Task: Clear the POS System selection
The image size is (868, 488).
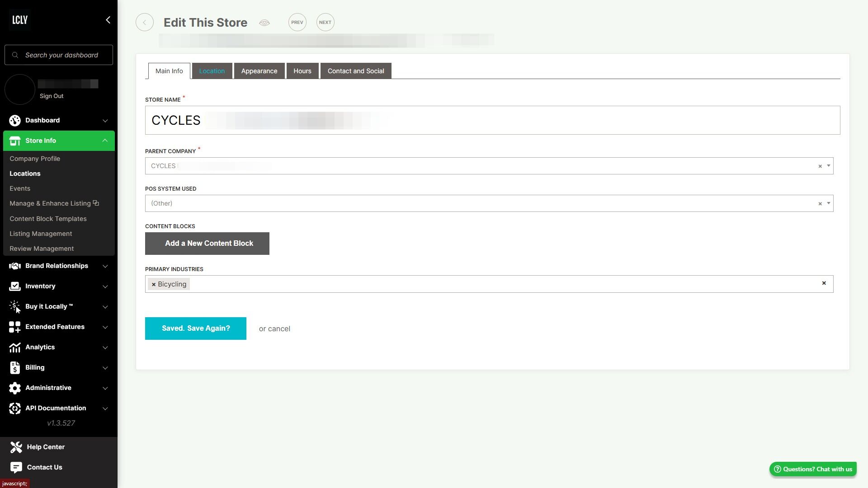Action: point(820,204)
